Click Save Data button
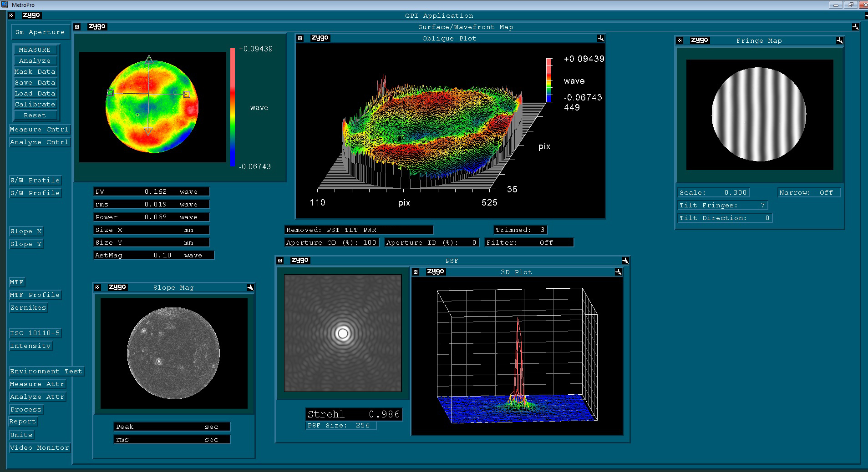 [x=35, y=82]
